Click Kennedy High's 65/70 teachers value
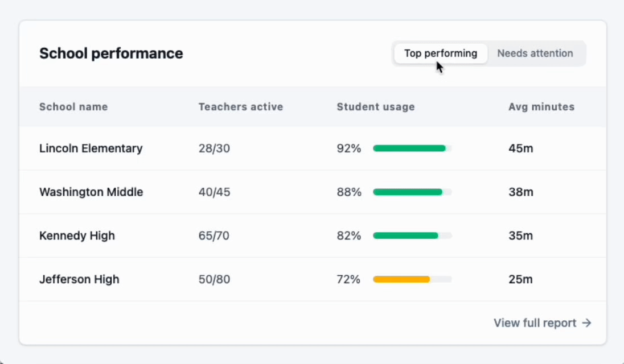Viewport: 624px width, 364px height. click(x=214, y=235)
